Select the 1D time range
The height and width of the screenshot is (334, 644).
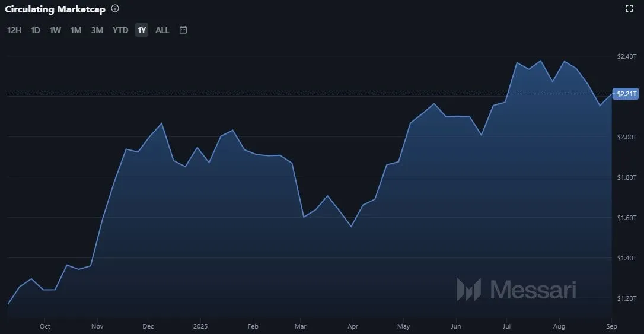point(36,30)
